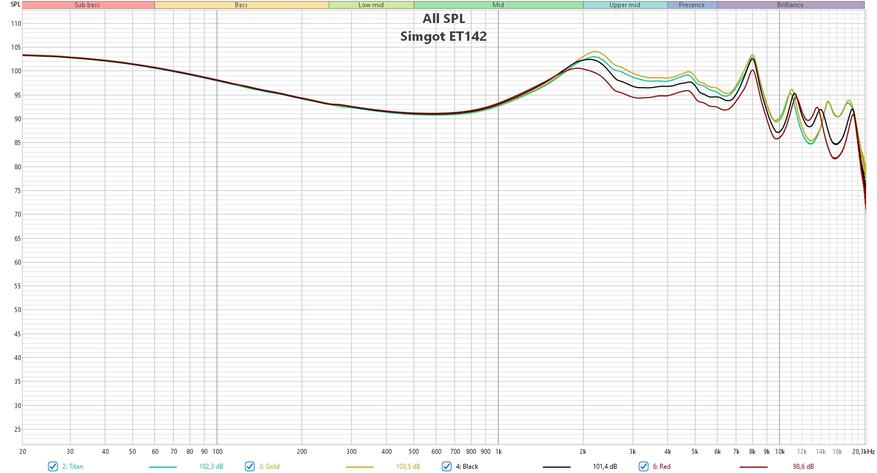Click the 100 label on frequency axis
This screenshot has width=877, height=473.
[x=217, y=451]
